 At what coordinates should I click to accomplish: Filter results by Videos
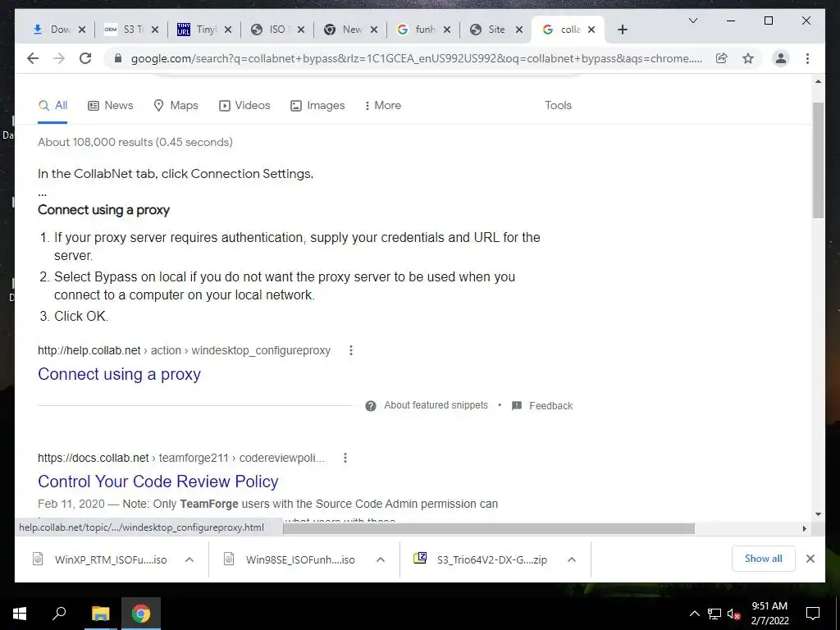(x=244, y=106)
